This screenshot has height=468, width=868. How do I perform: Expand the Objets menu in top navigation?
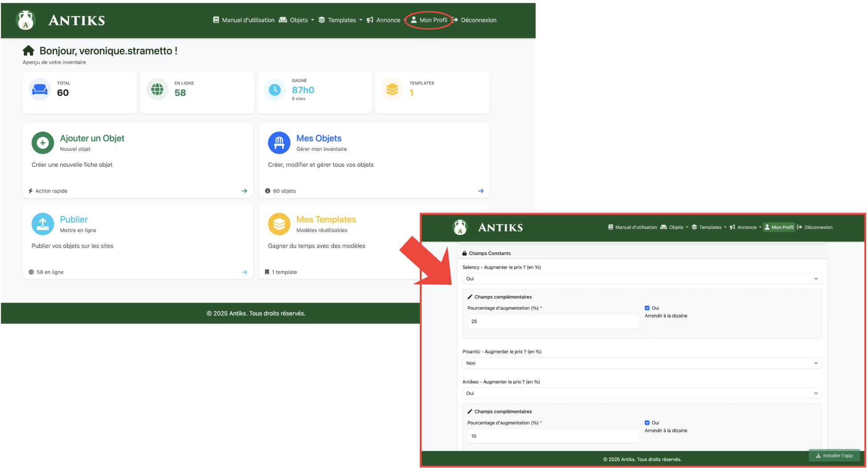(x=296, y=20)
